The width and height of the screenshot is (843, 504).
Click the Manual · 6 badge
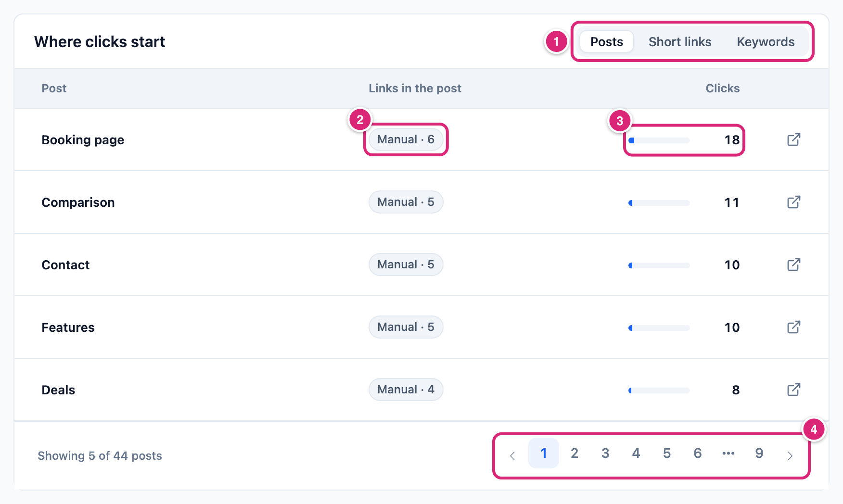(406, 139)
